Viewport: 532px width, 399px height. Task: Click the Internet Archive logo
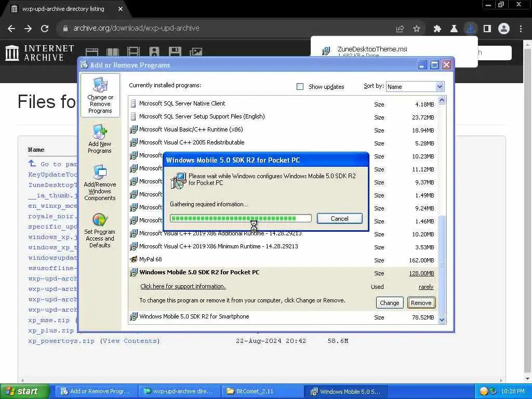tap(39, 53)
